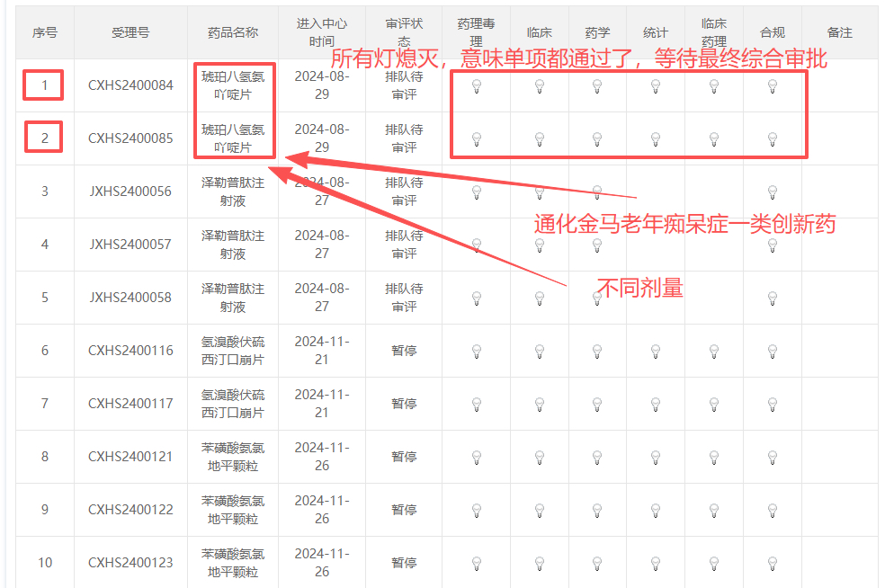This screenshot has height=588, width=885.
Task: Click date 2024-11-26 in row 10
Action: tap(322, 563)
